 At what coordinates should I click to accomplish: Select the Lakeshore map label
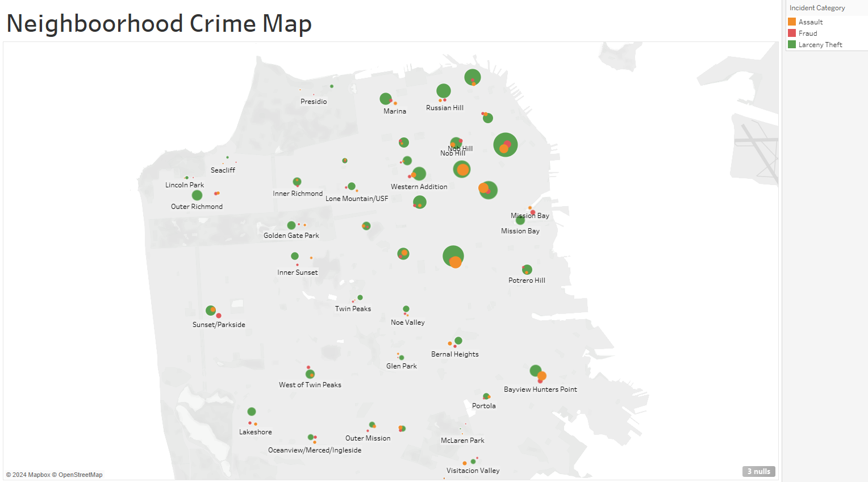pos(256,432)
